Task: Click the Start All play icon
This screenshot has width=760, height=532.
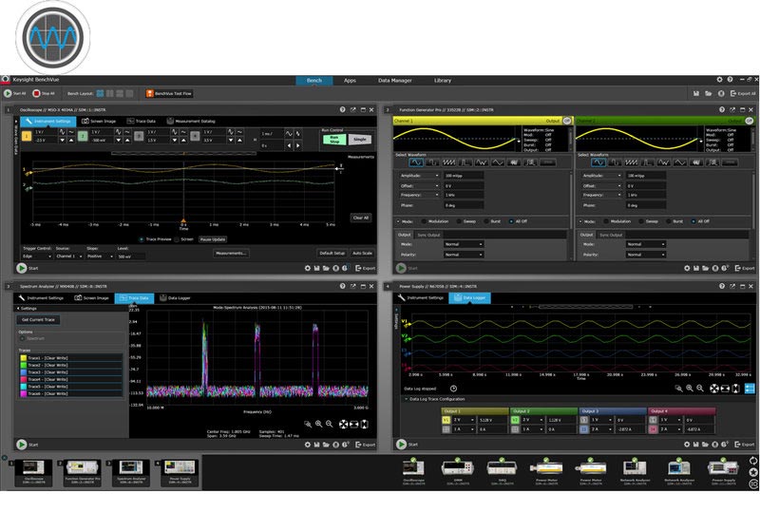Action: point(8,93)
